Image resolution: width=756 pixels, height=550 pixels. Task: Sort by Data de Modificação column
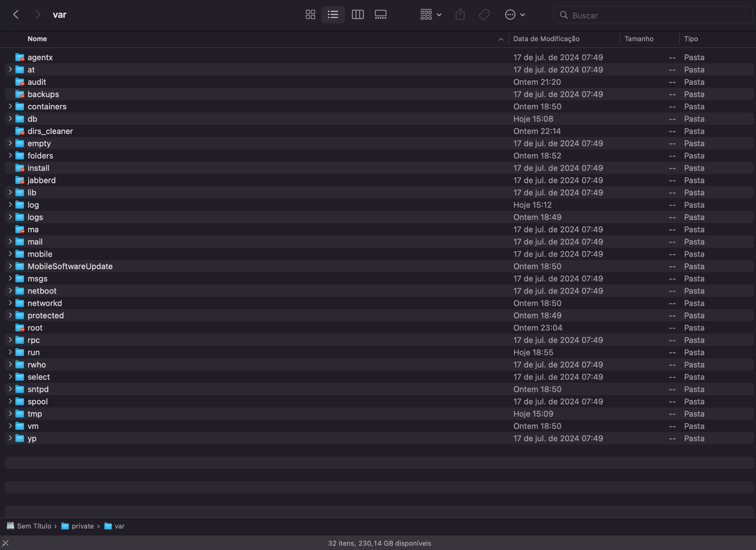pos(546,39)
